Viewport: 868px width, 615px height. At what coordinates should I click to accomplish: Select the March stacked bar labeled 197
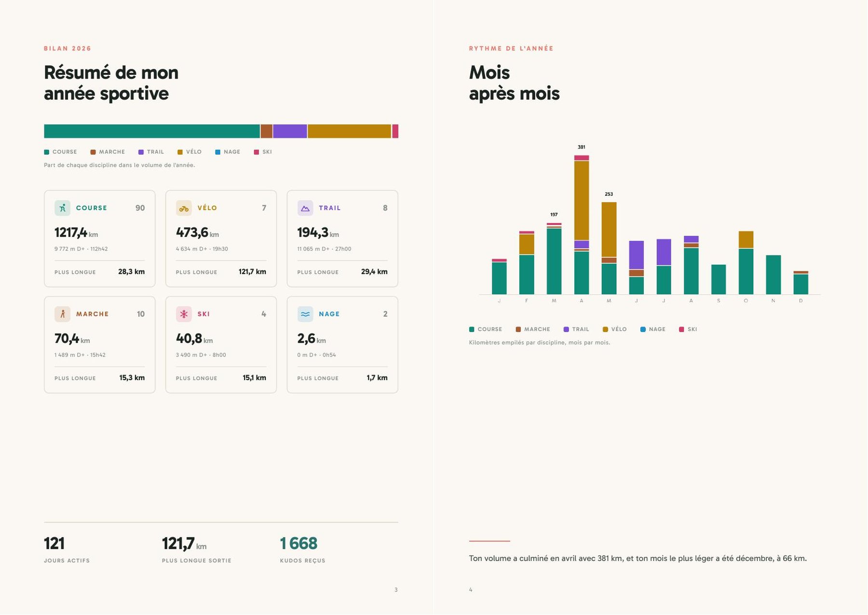click(x=554, y=258)
